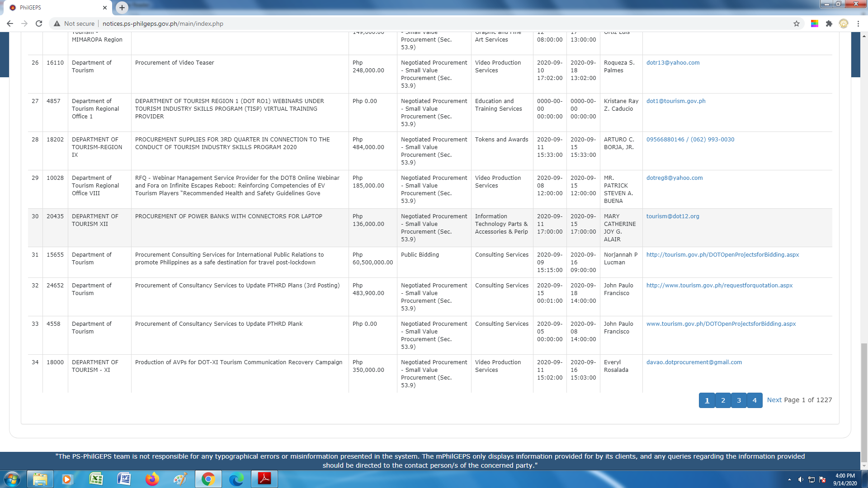
Task: Click the browser forward arrow
Action: [x=24, y=23]
